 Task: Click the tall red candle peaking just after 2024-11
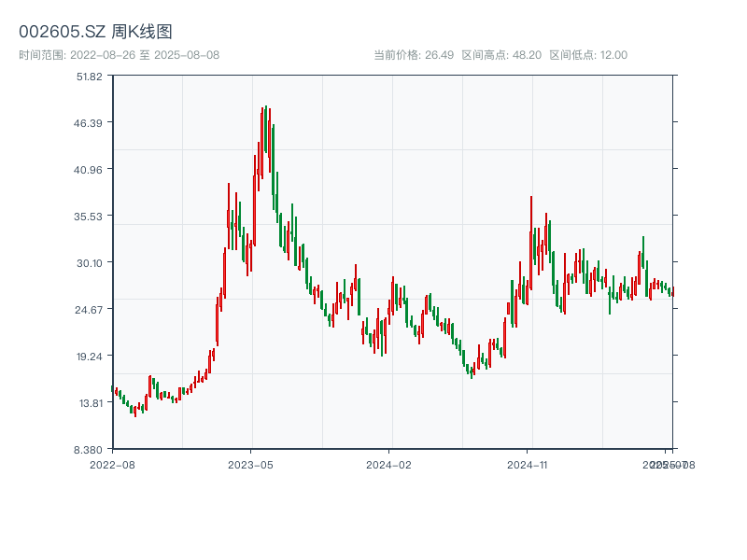click(x=530, y=243)
